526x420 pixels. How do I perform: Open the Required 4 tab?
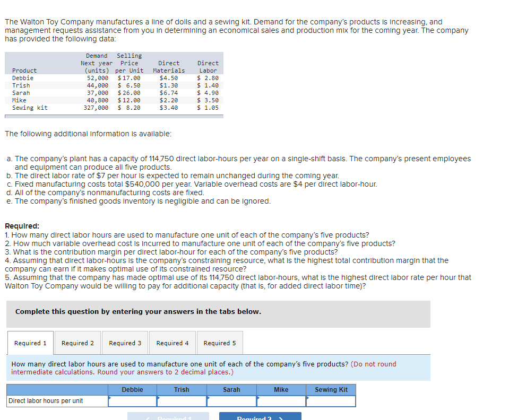pyautogui.click(x=173, y=343)
